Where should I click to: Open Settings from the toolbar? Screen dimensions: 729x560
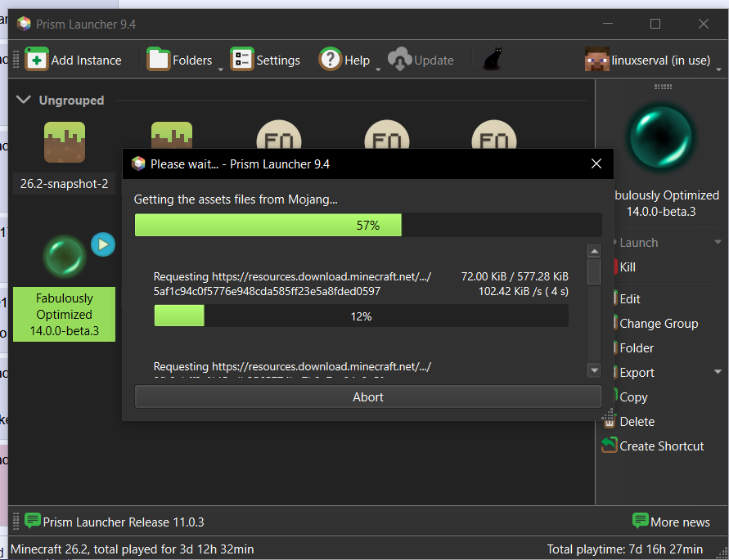pyautogui.click(x=265, y=60)
